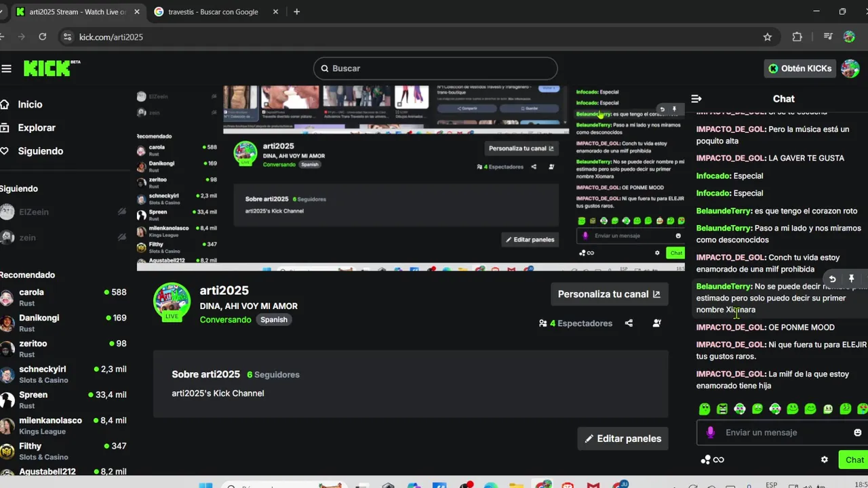This screenshot has width=868, height=488.
Task: Open Filthy's Slots & Casino channel
Action: [x=64, y=451]
